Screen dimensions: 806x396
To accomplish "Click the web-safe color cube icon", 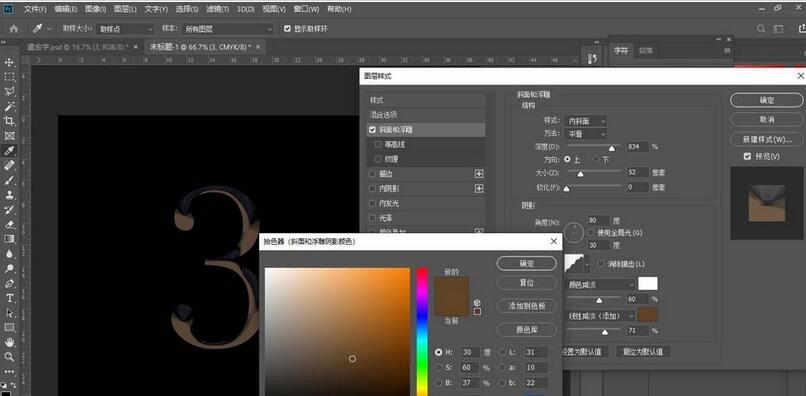I will click(x=477, y=302).
